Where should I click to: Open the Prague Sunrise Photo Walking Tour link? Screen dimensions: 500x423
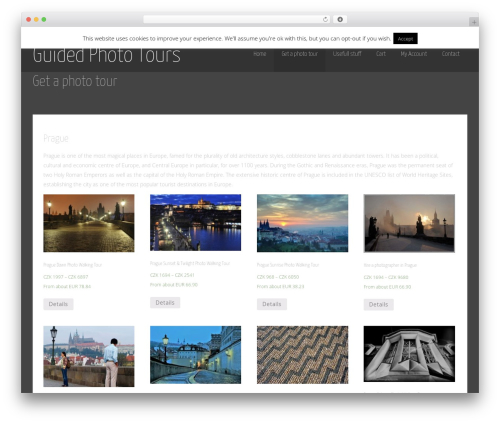pyautogui.click(x=288, y=265)
